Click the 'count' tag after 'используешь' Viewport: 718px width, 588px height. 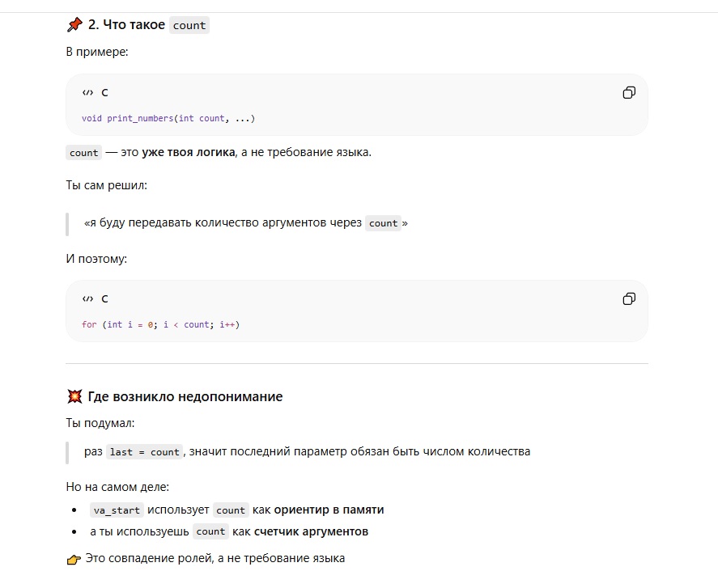pyautogui.click(x=210, y=531)
